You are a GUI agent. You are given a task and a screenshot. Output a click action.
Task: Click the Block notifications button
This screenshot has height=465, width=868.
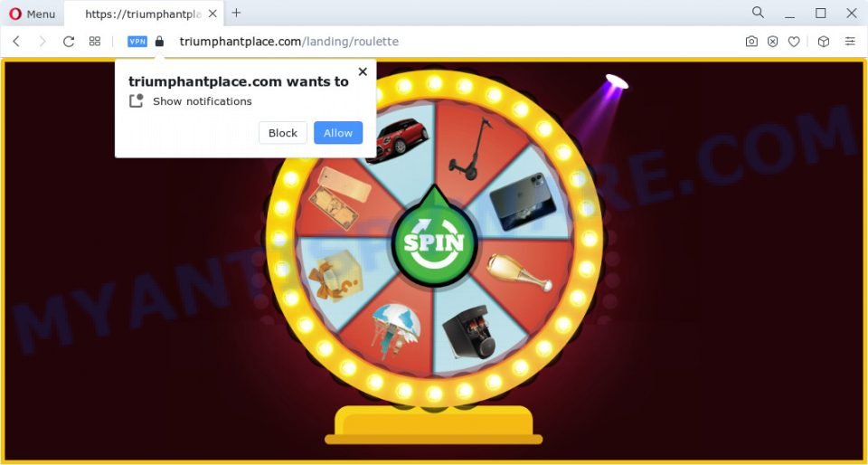(283, 133)
